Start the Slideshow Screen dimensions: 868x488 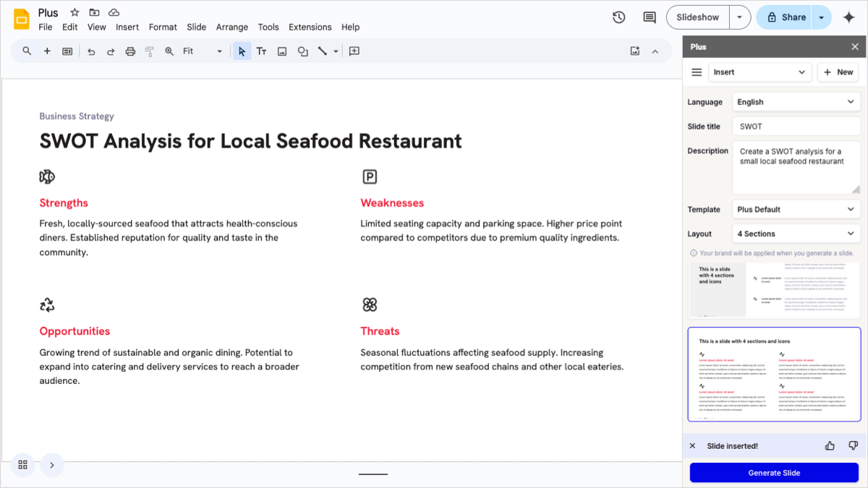[x=698, y=17]
